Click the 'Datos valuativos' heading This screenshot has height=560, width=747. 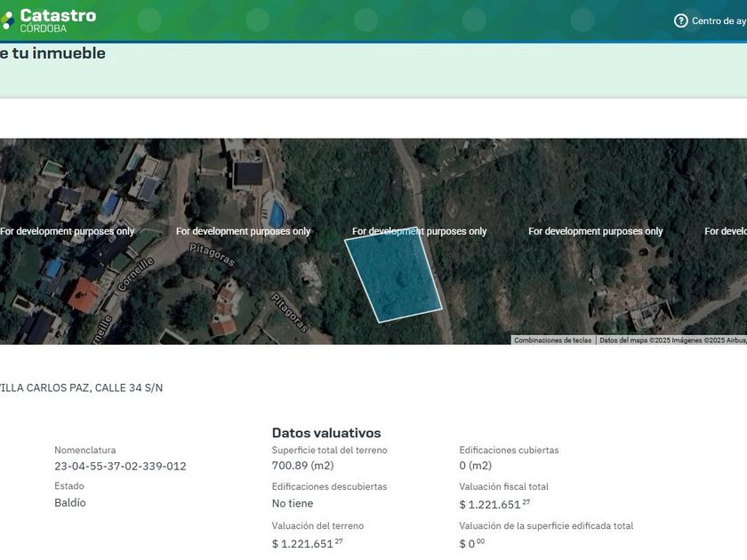326,433
